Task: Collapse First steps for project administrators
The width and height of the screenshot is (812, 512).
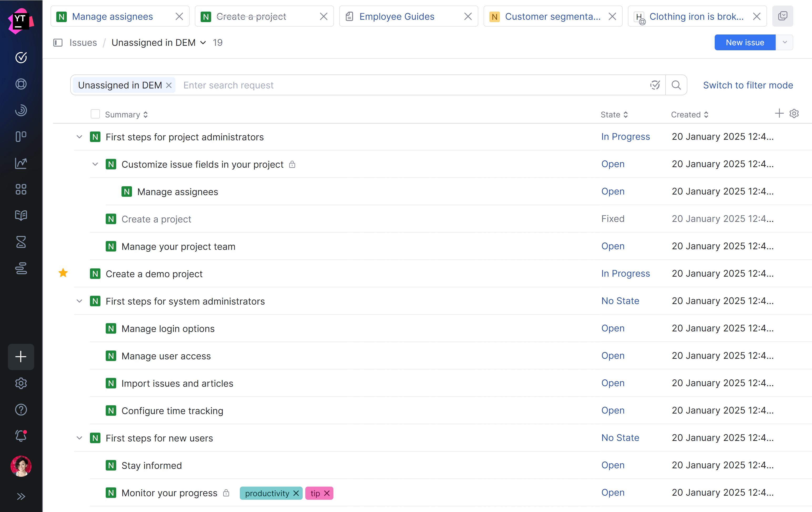Action: [79, 137]
